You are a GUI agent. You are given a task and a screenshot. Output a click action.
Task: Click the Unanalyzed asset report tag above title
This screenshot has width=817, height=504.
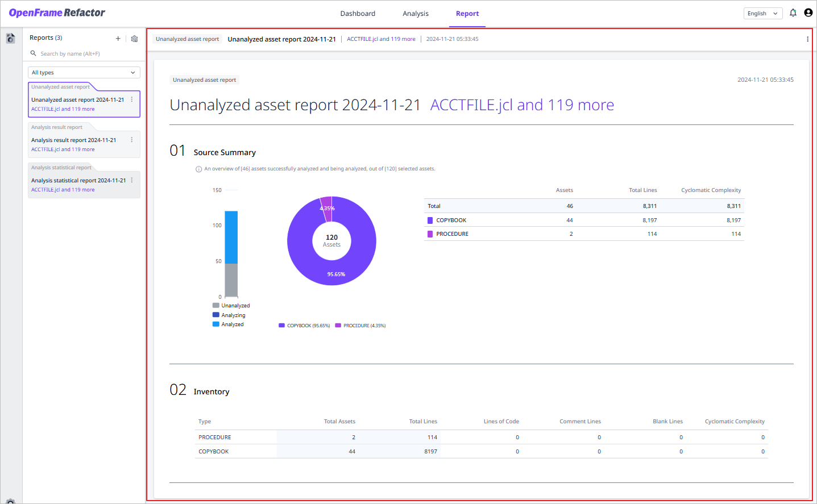pos(205,80)
